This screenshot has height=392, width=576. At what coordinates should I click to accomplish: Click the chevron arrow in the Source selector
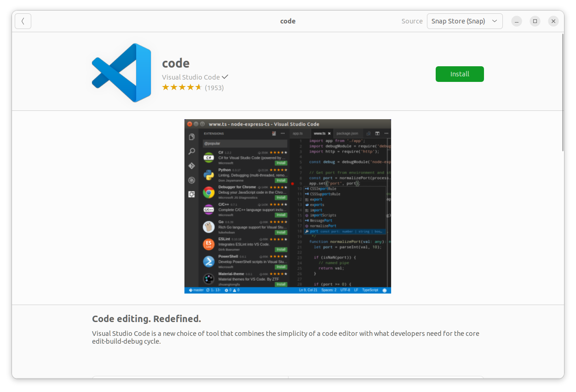click(495, 21)
